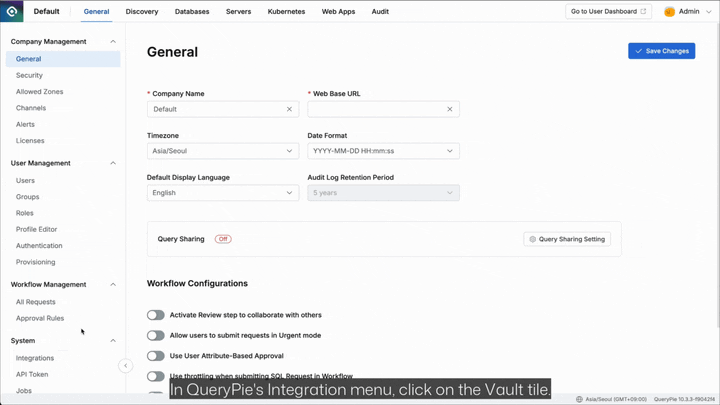This screenshot has width=720, height=405.
Task: Switch to the Web Apps tab
Action: pos(338,11)
